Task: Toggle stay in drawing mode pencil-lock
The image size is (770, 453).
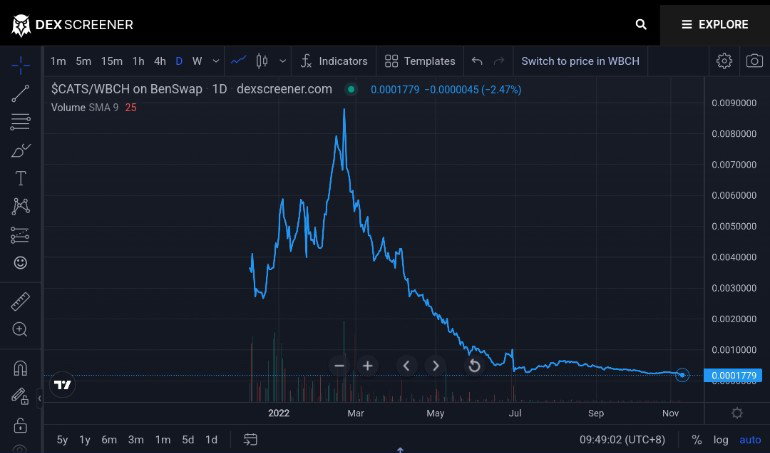Action: coord(19,396)
